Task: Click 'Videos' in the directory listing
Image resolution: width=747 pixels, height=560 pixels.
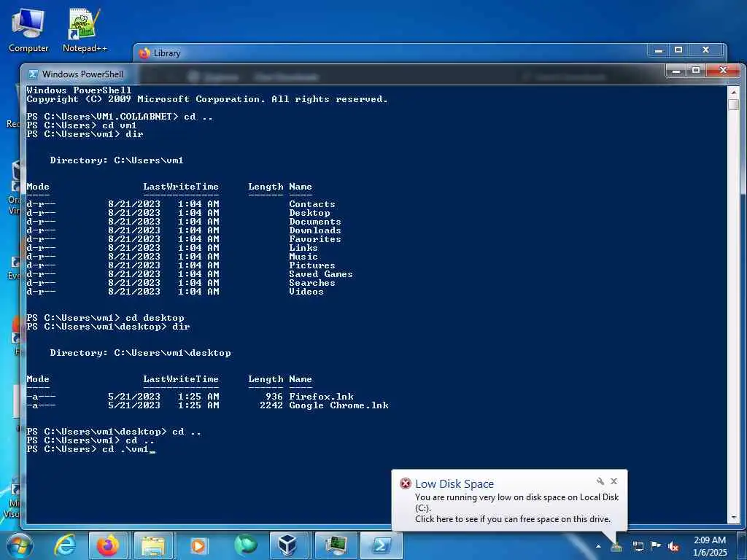Action: 306,292
